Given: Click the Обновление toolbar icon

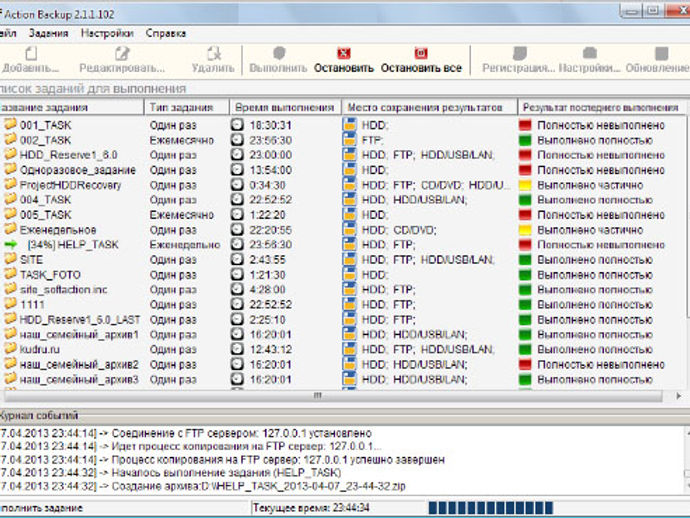Looking at the screenshot, I should (x=661, y=54).
